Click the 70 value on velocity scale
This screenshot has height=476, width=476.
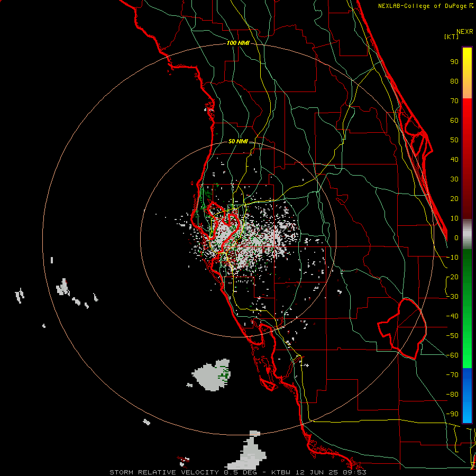tap(454, 101)
